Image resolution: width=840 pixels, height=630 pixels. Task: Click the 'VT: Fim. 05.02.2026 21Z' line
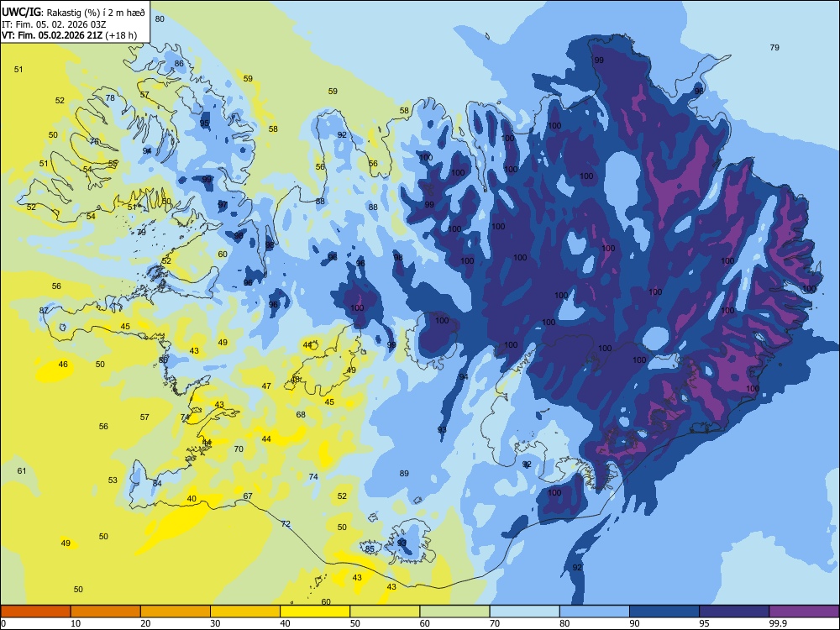pyautogui.click(x=52, y=35)
